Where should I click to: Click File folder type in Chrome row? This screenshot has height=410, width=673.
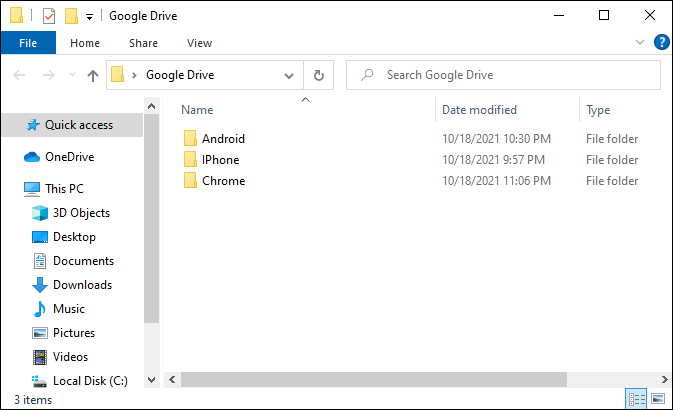point(612,181)
